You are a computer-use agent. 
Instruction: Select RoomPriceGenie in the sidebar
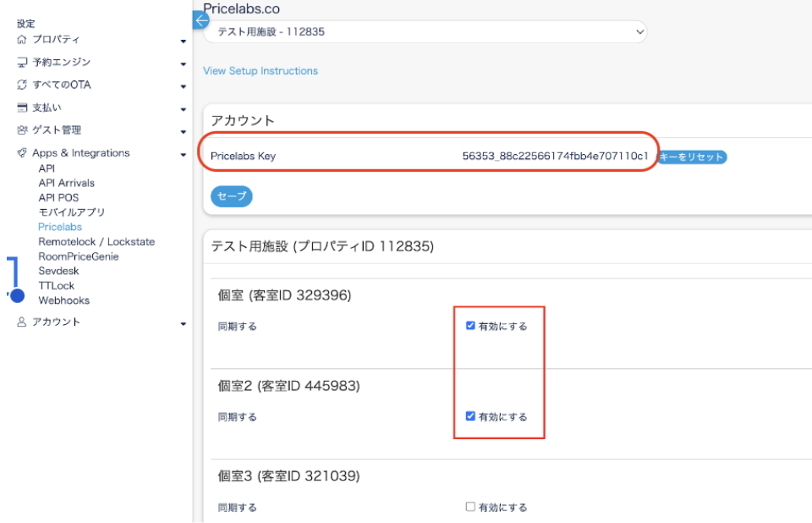pos(78,256)
